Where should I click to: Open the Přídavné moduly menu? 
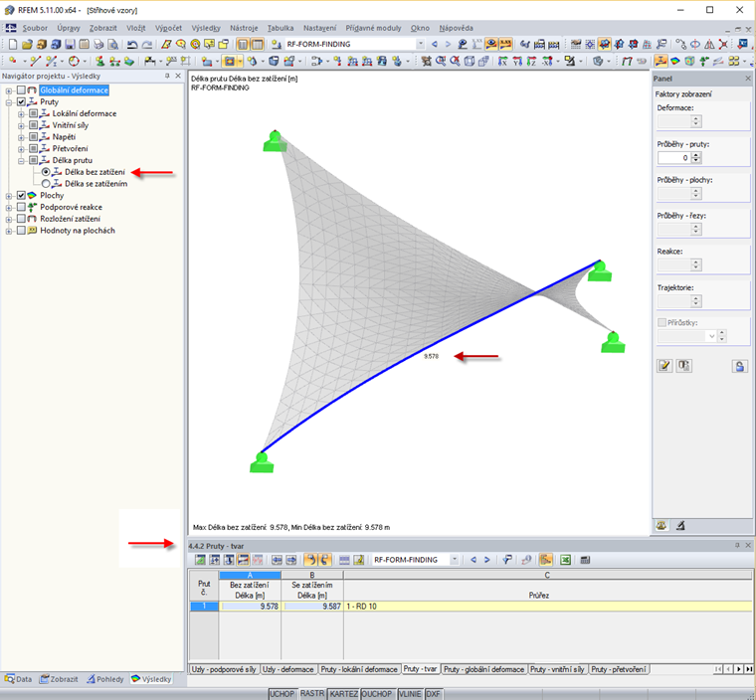[373, 28]
